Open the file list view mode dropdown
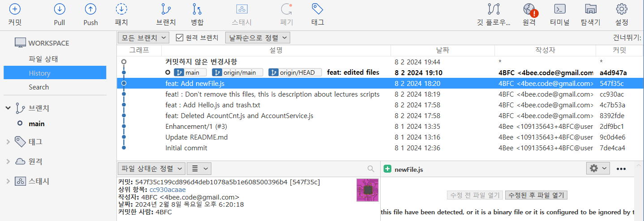The width and height of the screenshot is (644, 221). point(199,169)
